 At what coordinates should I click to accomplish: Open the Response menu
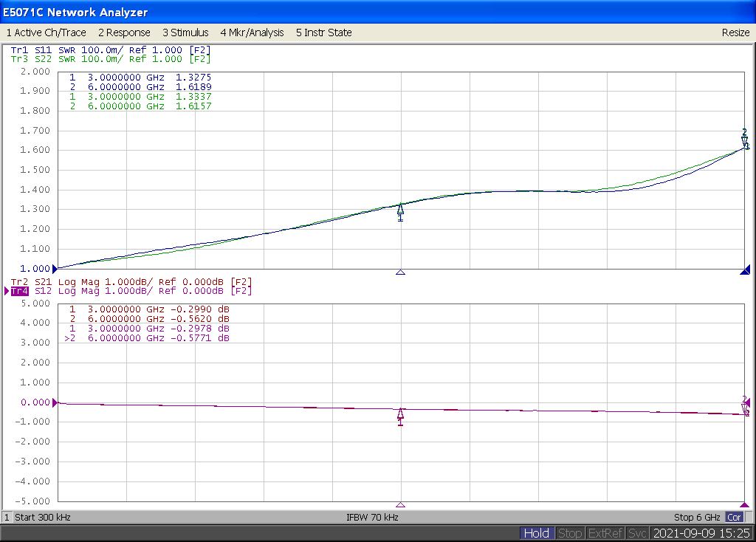pyautogui.click(x=124, y=32)
